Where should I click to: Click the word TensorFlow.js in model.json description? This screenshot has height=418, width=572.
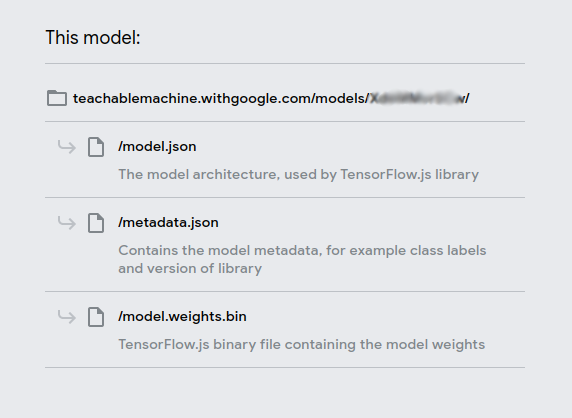coord(386,175)
